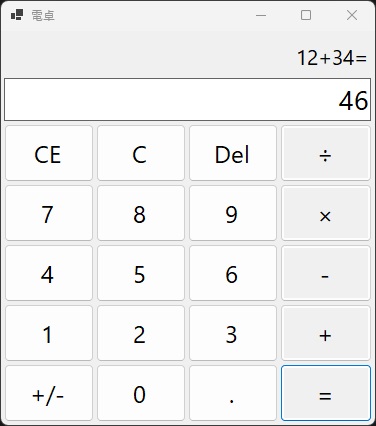The height and width of the screenshot is (426, 376).
Task: Click the number 8 key
Action: (141, 213)
